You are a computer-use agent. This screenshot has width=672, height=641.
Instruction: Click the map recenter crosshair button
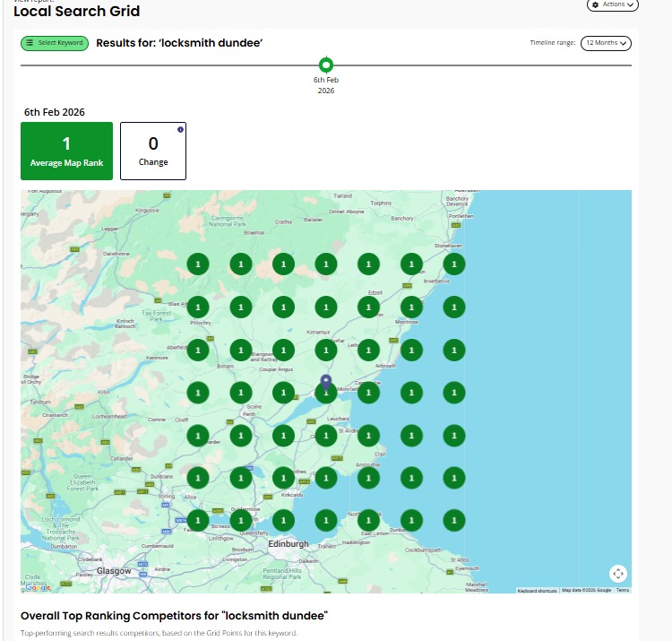618,573
